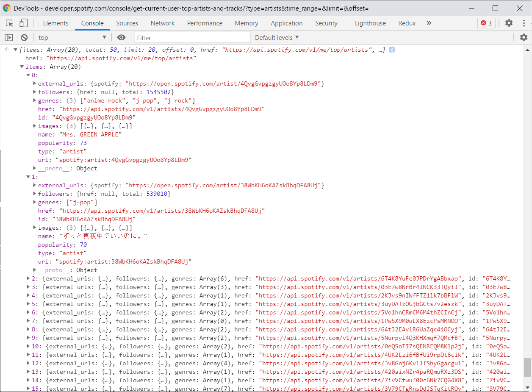
Task: Click the red error count badge
Action: point(486,23)
